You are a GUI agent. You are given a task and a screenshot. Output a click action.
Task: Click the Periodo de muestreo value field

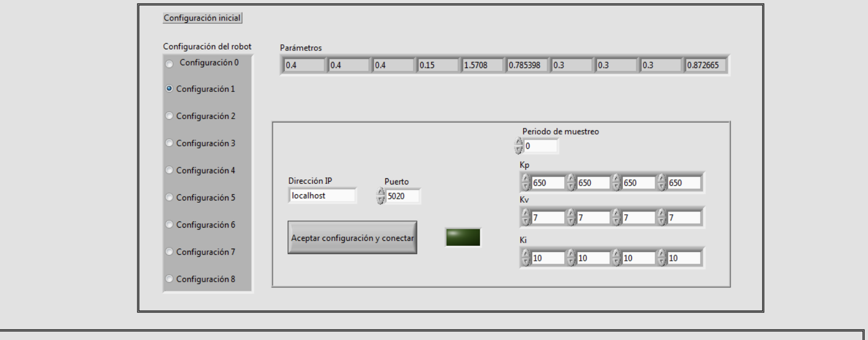540,146
